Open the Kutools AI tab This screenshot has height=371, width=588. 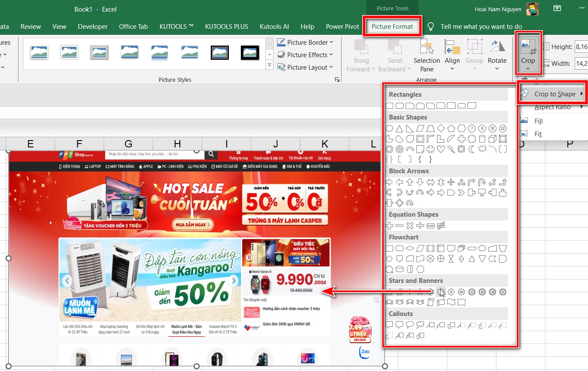(x=274, y=26)
